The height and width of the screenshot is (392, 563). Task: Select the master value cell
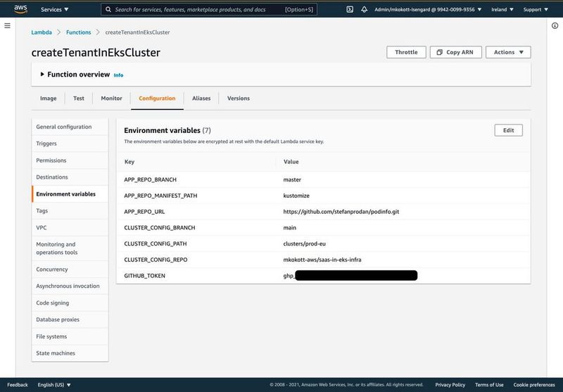tap(292, 179)
